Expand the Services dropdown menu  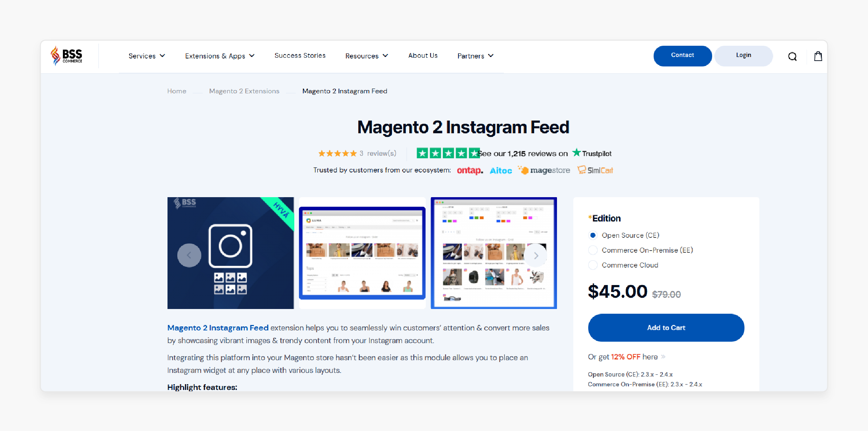click(147, 55)
